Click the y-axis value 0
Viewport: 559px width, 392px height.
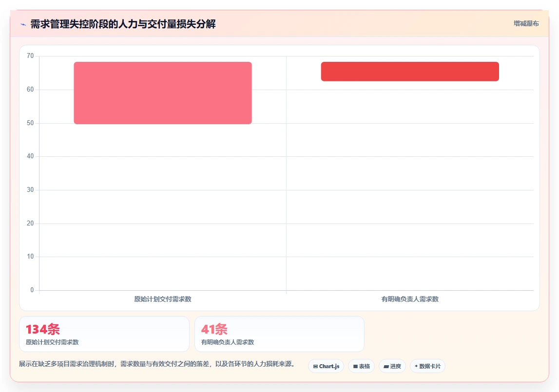[x=32, y=290]
